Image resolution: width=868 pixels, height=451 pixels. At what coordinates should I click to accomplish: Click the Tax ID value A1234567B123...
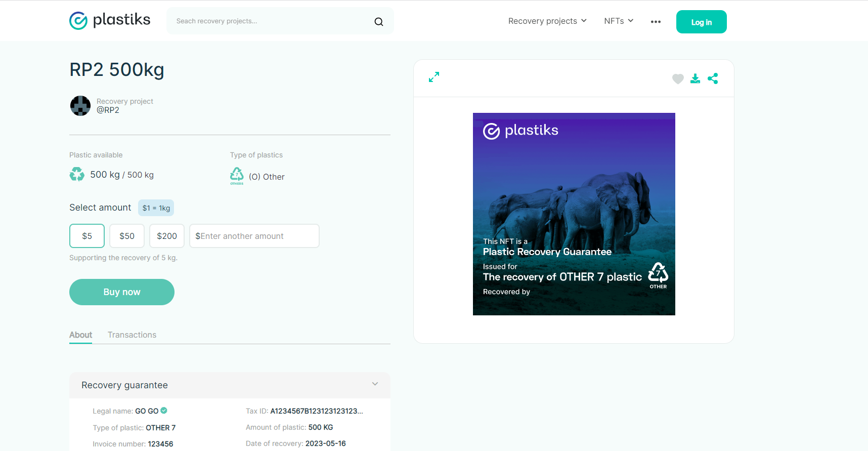317,411
